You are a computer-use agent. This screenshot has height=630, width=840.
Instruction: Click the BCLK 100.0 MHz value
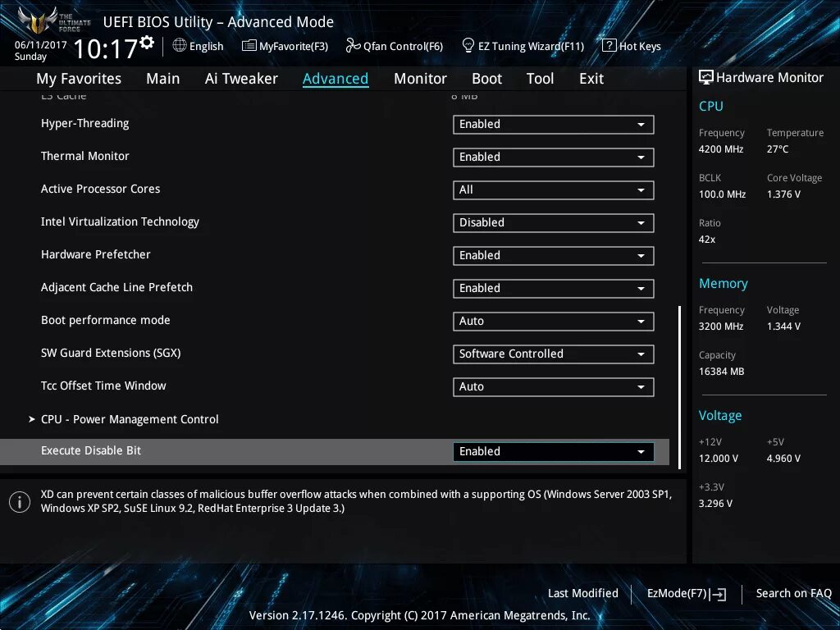[722, 194]
